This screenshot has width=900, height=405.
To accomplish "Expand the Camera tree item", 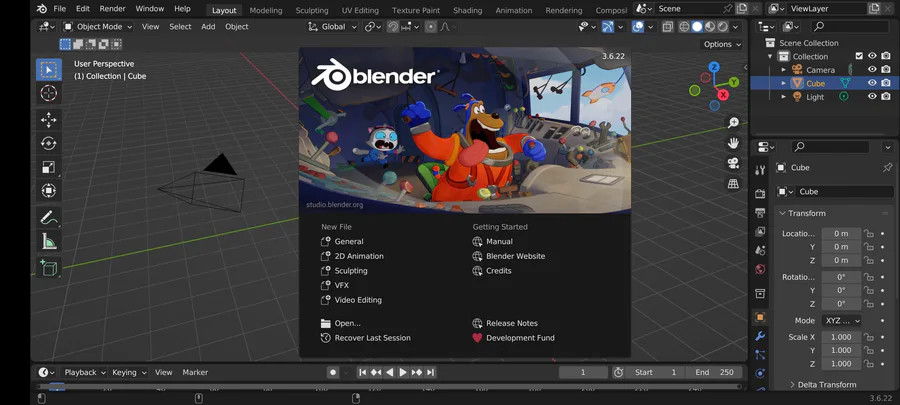I will tap(783, 69).
